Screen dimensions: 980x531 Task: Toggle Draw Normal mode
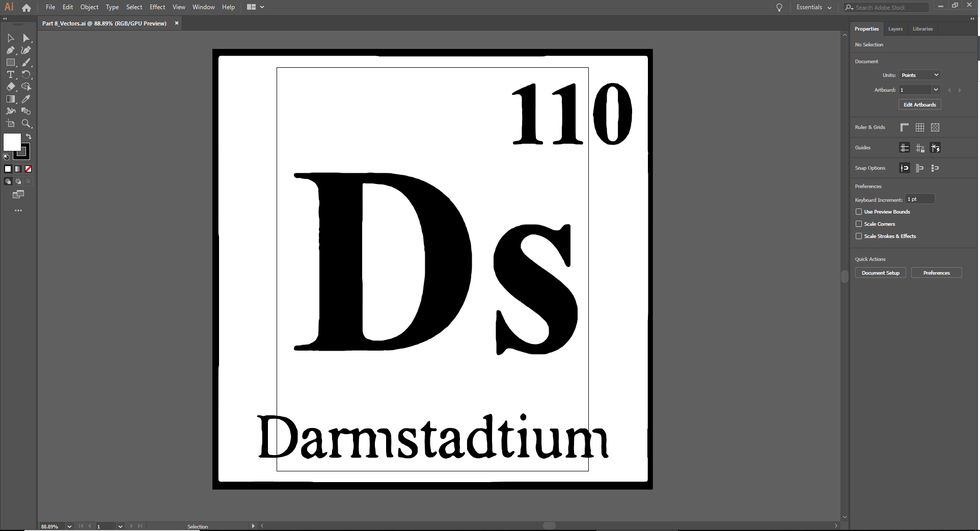pos(8,181)
